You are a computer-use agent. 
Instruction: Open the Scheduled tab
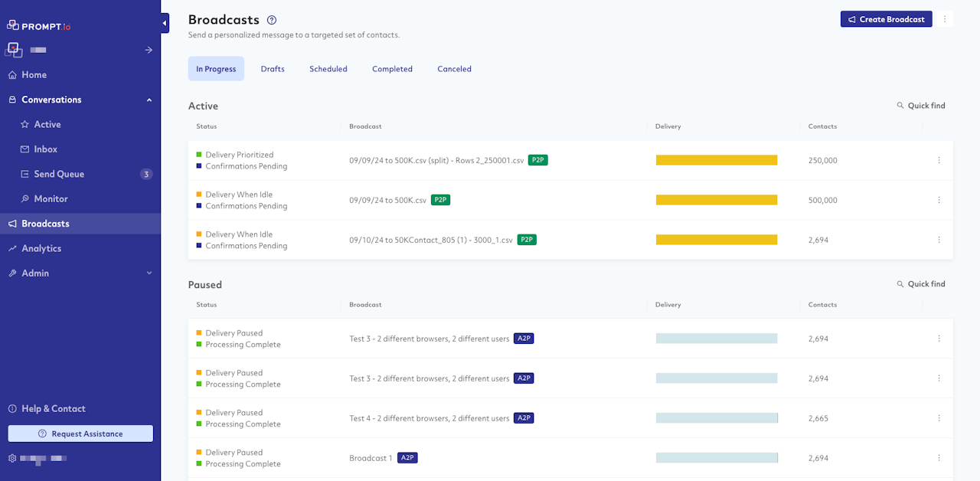click(328, 69)
